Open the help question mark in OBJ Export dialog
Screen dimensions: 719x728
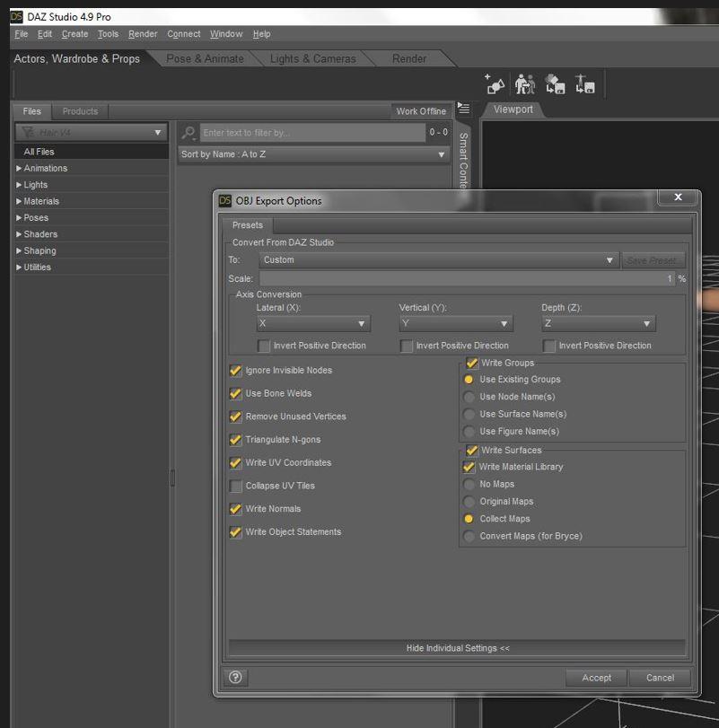[235, 678]
